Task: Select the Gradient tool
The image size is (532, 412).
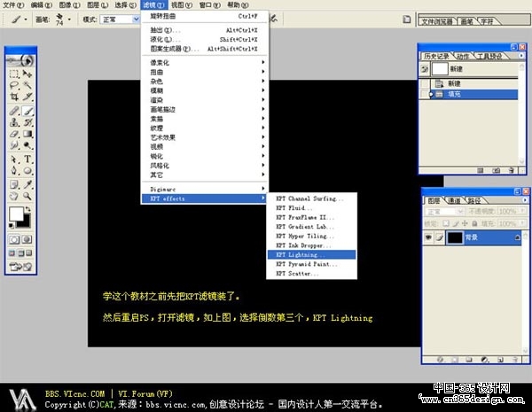Action: [x=27, y=134]
